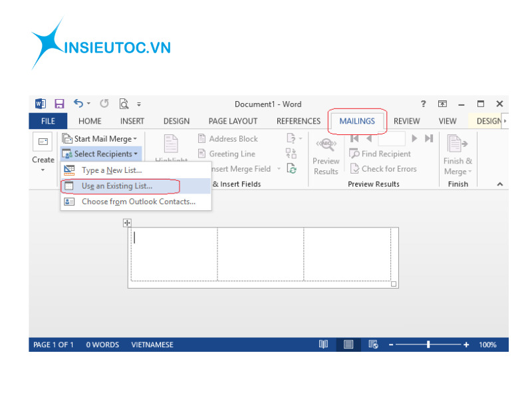Click the table move handle icon
Viewport: 532px width, 399px height.
coord(128,223)
